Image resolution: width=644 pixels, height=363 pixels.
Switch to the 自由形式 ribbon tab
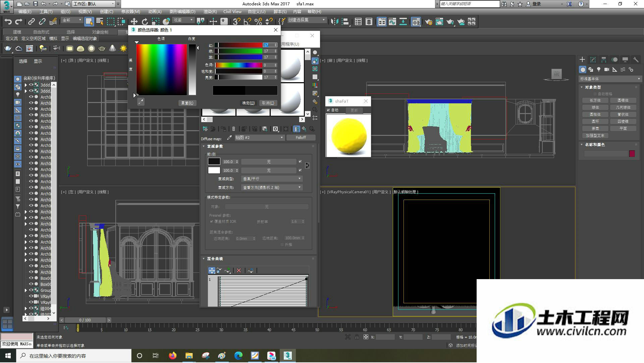tap(41, 32)
